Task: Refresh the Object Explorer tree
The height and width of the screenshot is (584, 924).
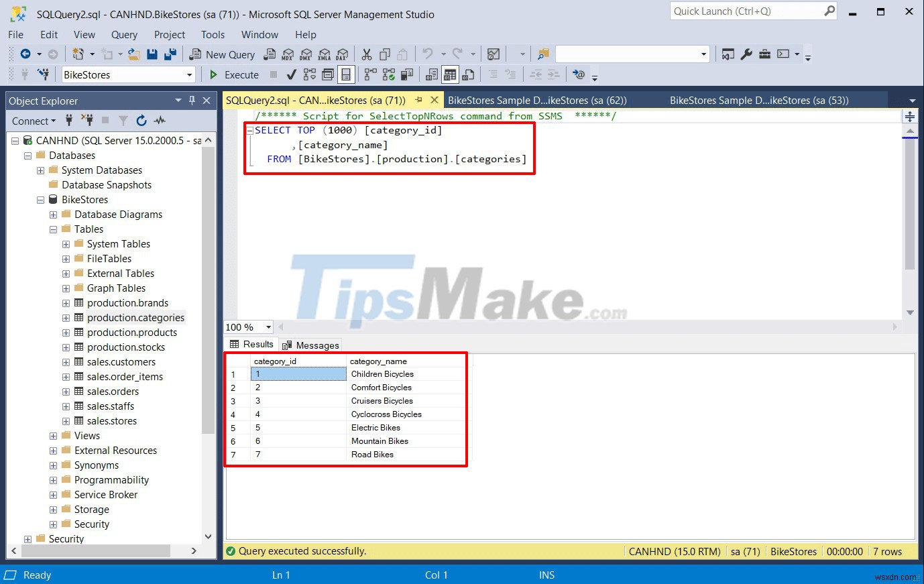Action: point(141,121)
